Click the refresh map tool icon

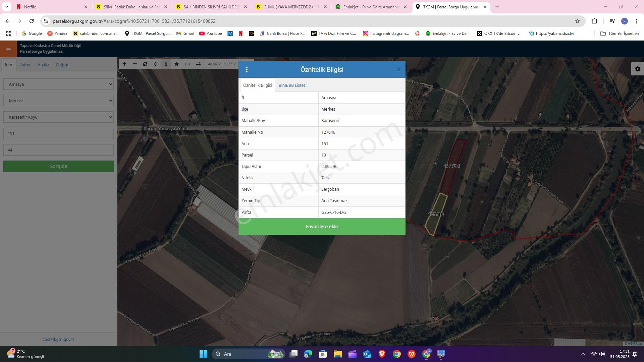click(145, 64)
